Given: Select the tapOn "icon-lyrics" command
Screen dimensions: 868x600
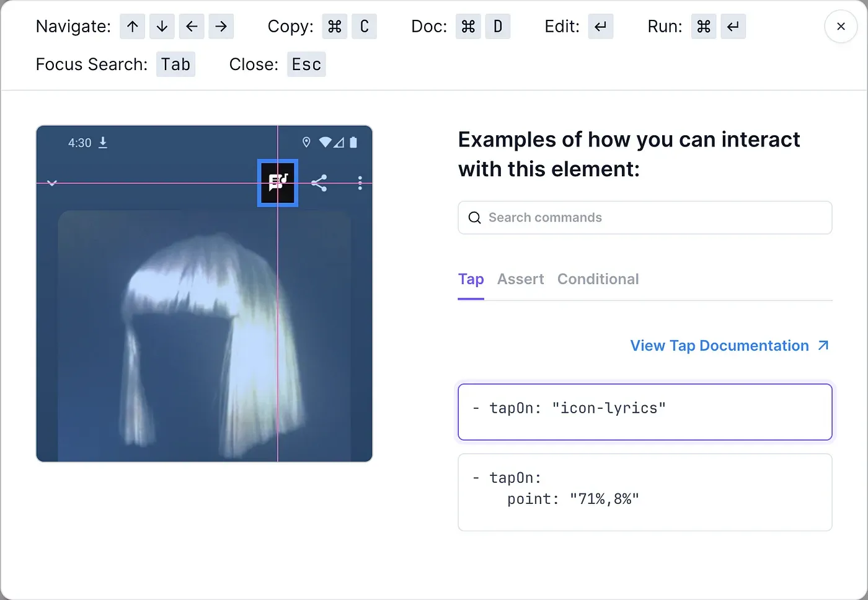Looking at the screenshot, I should pyautogui.click(x=645, y=412).
